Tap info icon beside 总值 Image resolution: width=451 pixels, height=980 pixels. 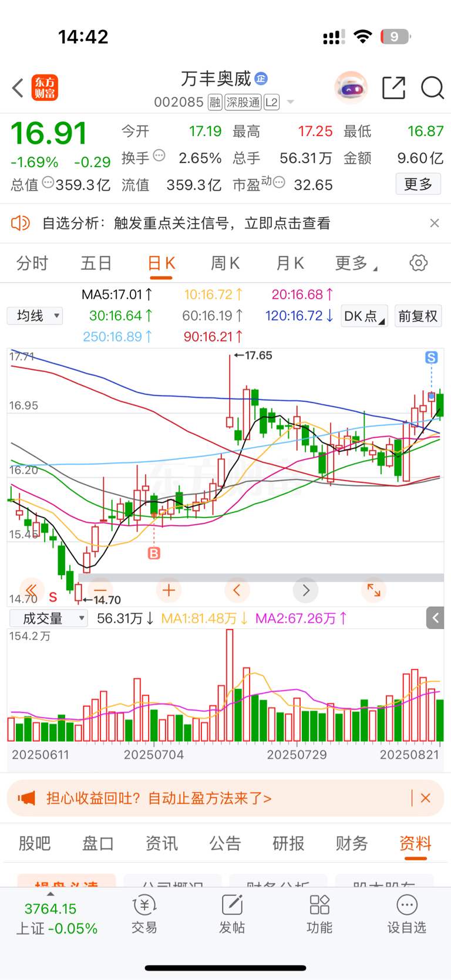coord(48,183)
